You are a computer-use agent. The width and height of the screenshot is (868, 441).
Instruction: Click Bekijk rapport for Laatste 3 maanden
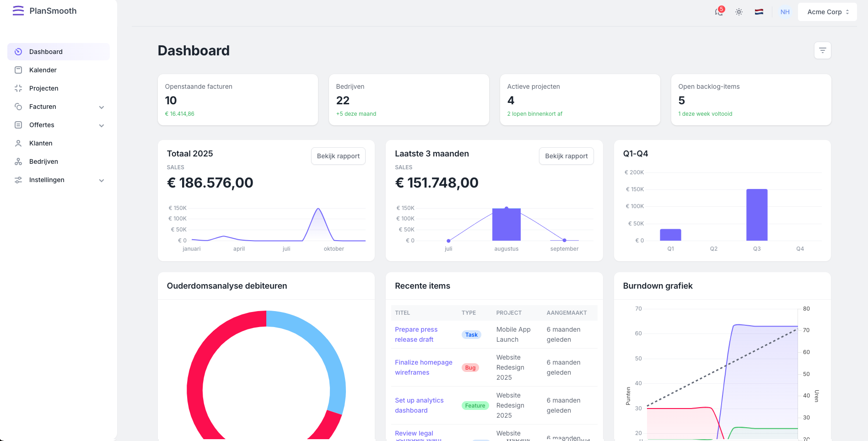click(566, 156)
